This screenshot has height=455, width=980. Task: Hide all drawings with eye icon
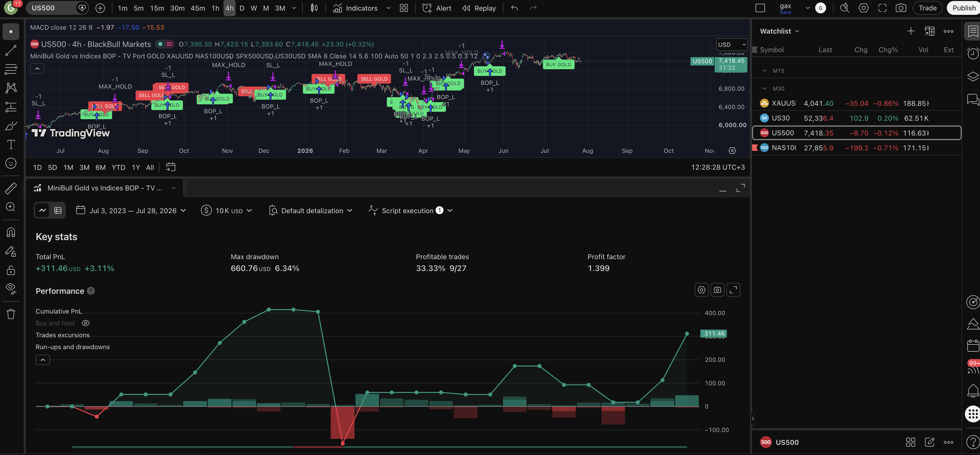click(x=11, y=289)
